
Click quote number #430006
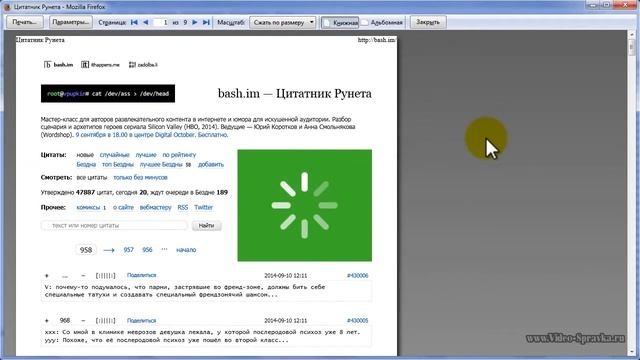pos(358,276)
